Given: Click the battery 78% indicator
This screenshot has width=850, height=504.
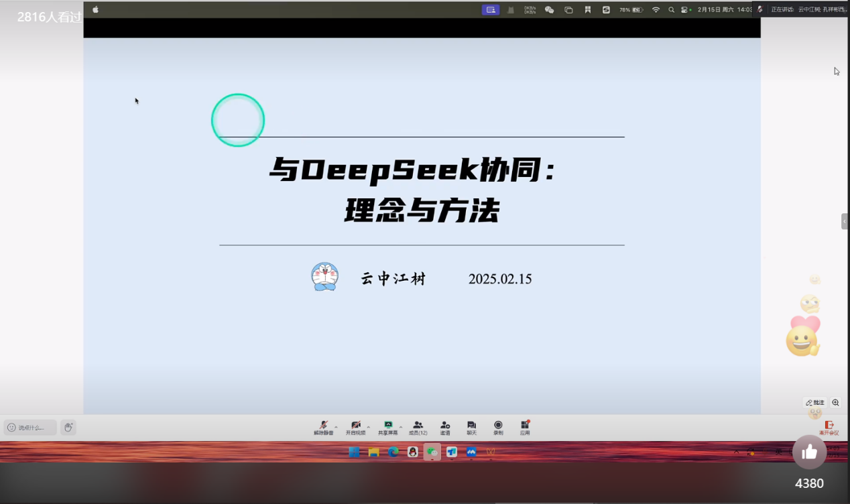Looking at the screenshot, I should 631,10.
